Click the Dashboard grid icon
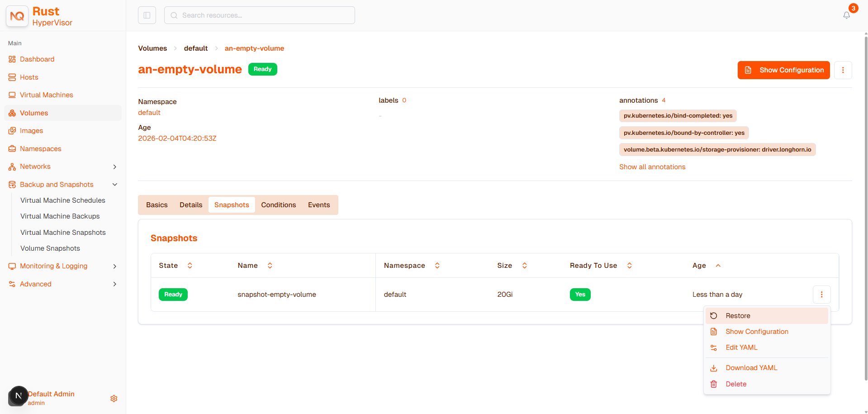Screen dimensions: 868x414 tap(12, 59)
